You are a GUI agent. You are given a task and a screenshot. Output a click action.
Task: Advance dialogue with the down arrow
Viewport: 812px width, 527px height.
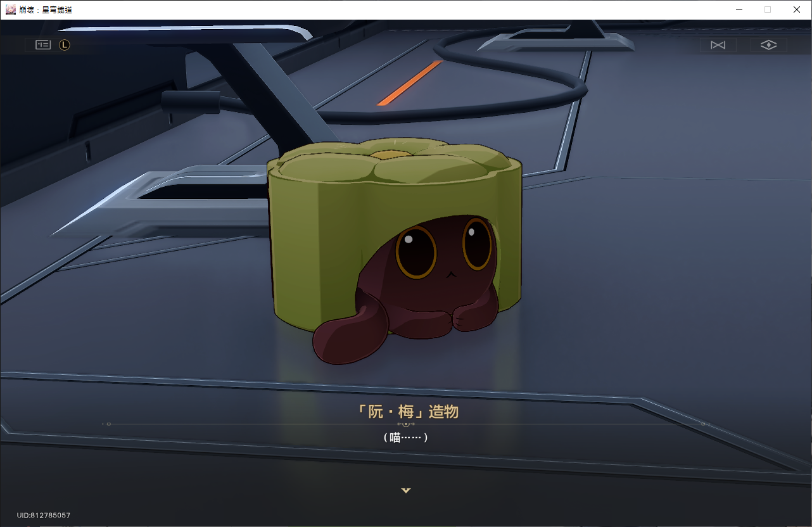point(406,490)
